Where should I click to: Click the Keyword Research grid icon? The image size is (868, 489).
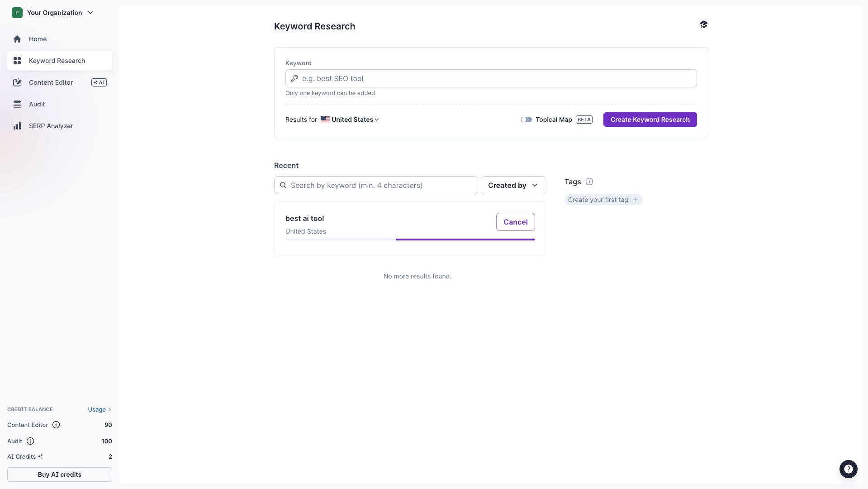tap(17, 60)
